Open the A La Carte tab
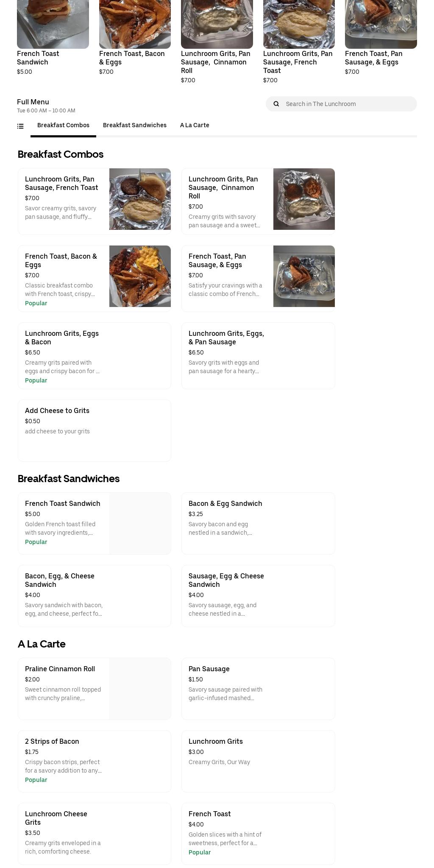This screenshot has height=868, width=434. pyautogui.click(x=195, y=125)
